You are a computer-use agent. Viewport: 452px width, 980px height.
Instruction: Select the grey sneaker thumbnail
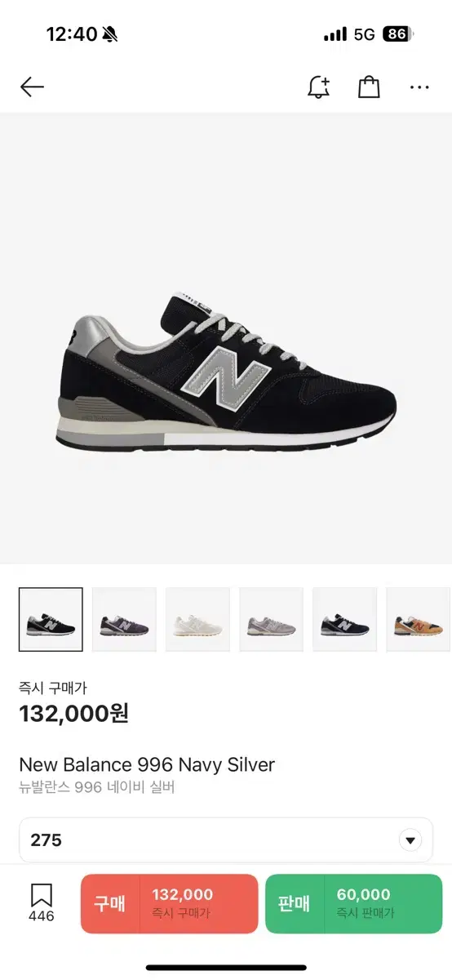click(271, 620)
